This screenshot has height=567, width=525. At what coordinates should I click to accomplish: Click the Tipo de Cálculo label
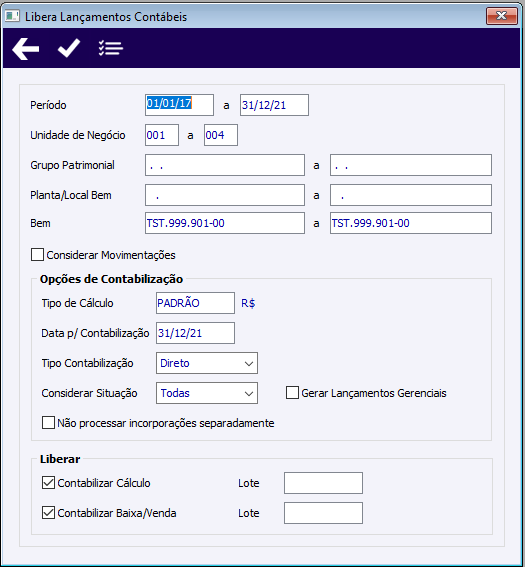click(77, 303)
